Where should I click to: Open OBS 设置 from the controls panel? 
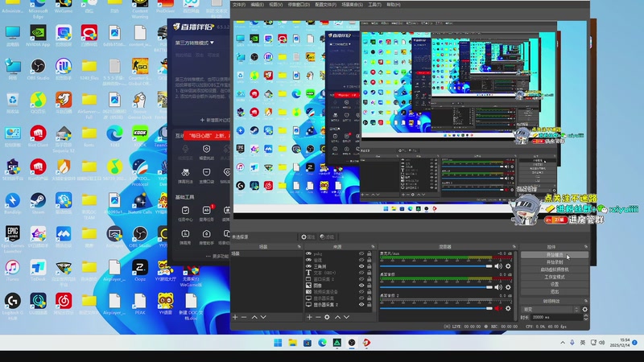555,285
